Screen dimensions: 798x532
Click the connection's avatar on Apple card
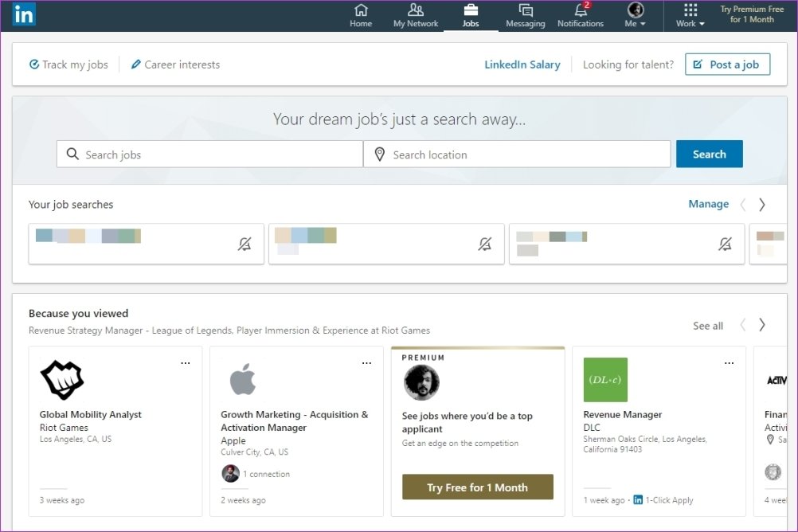pos(230,473)
